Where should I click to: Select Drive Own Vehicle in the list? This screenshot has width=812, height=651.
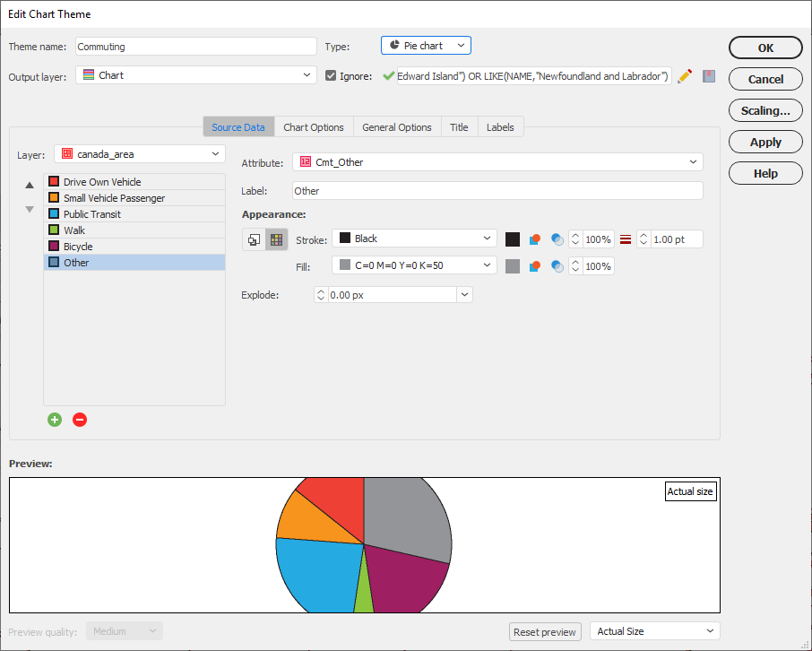point(134,182)
